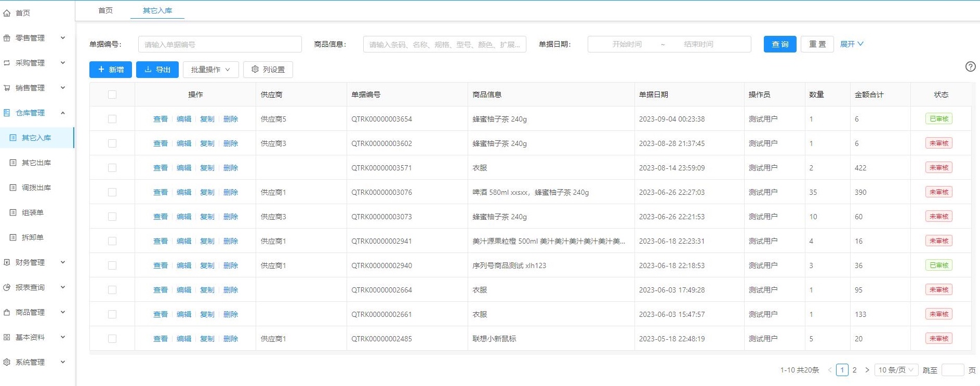Click the 采购管理 sidebar icon
Screen dimensions: 980x386
[7, 63]
